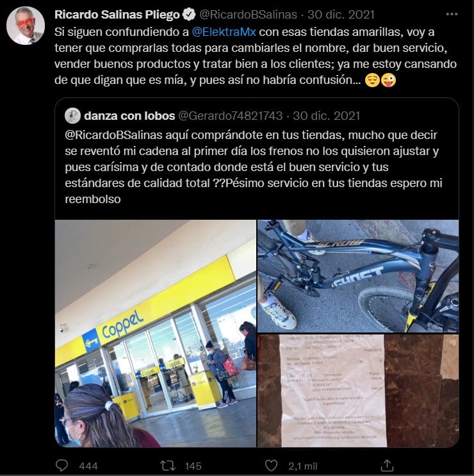Open Ricardo Salinas Pliego display name
This screenshot has width=474, height=476.
(118, 14)
